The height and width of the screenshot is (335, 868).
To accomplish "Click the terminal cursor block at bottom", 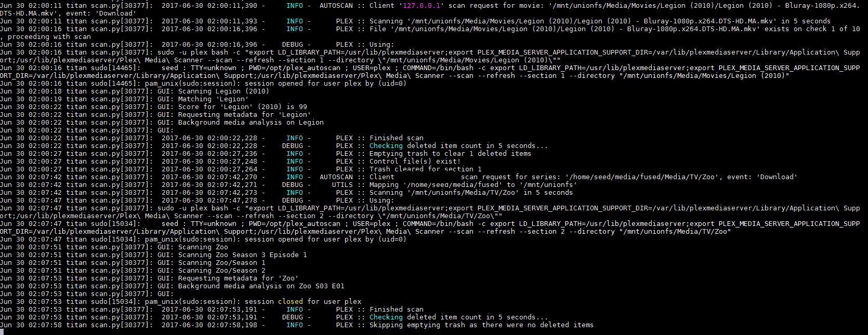I will tap(2, 332).
